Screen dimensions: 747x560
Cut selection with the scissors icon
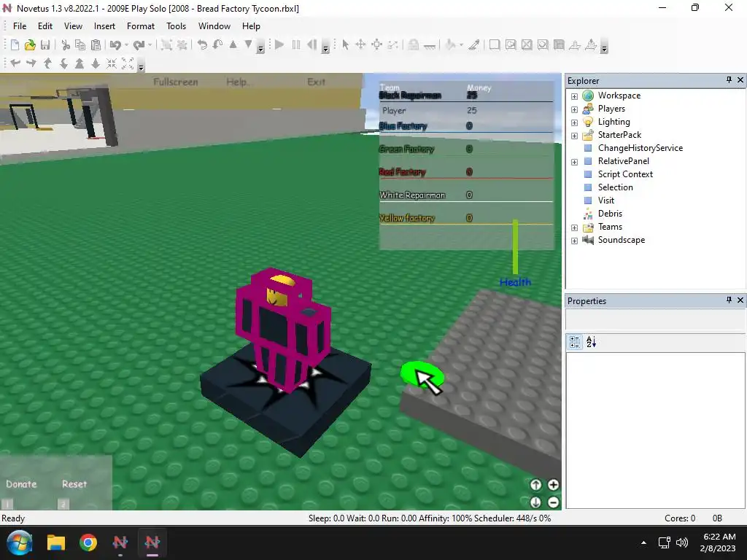tap(66, 44)
